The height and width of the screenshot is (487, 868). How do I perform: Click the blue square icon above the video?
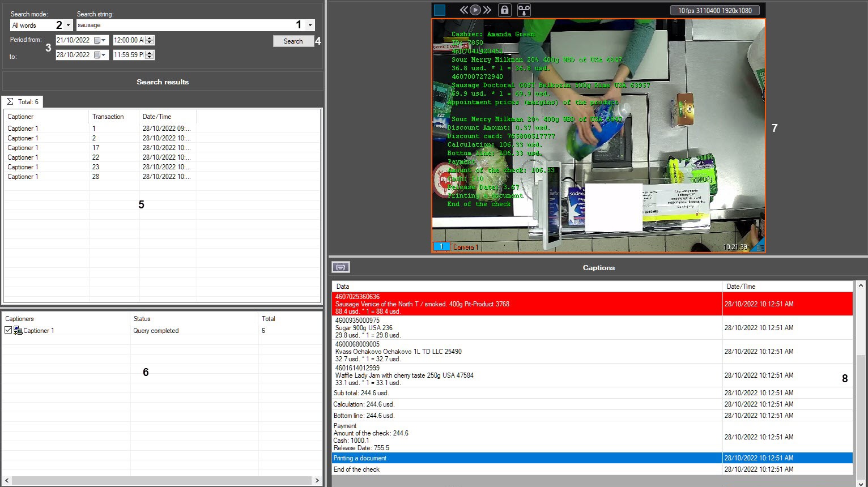coord(440,10)
